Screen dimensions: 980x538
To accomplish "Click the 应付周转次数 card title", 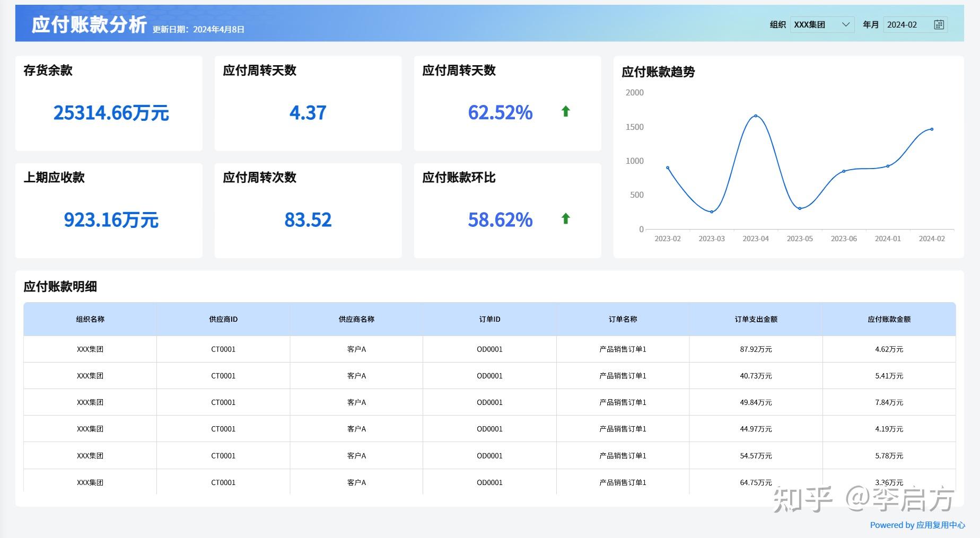I will coord(259,178).
